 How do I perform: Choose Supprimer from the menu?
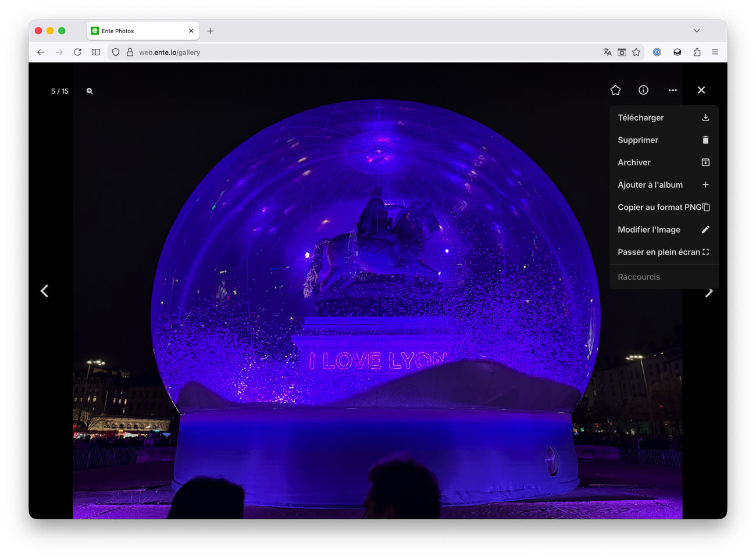coord(663,140)
